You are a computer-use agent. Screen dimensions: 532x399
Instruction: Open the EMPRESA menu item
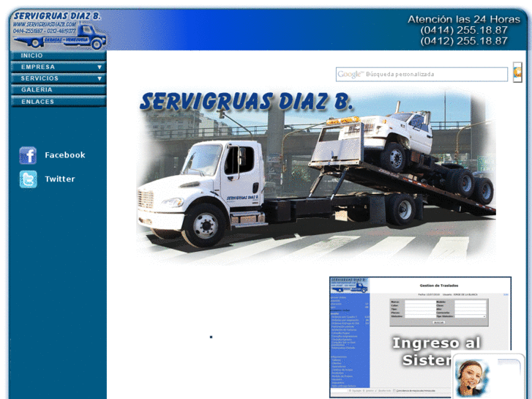(59, 67)
